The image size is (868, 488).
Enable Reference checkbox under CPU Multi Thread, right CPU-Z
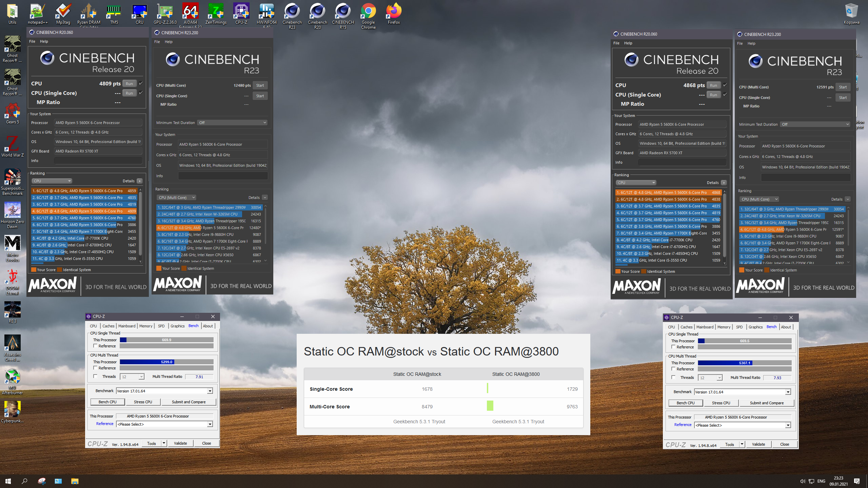[673, 369]
